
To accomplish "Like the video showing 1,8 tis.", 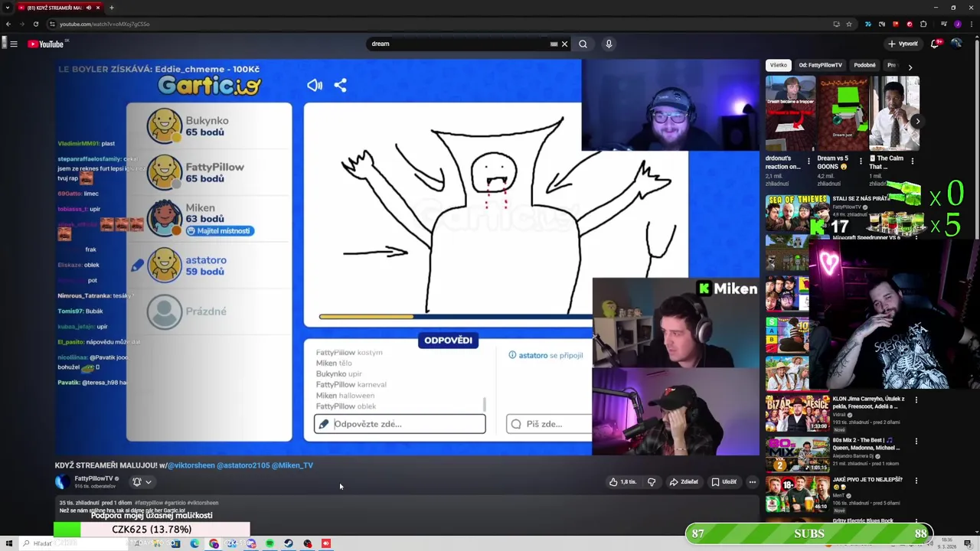I will click(622, 481).
